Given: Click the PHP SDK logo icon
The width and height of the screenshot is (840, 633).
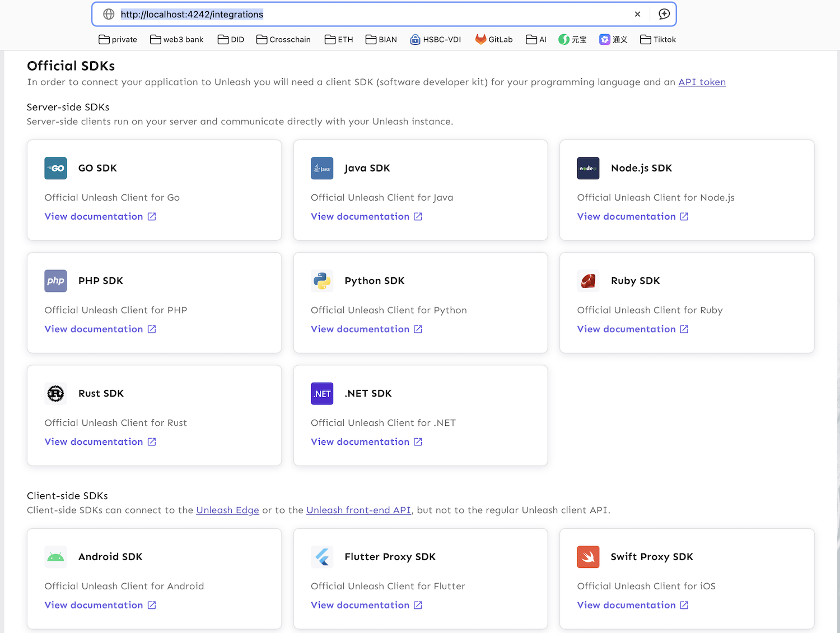Looking at the screenshot, I should pyautogui.click(x=55, y=281).
